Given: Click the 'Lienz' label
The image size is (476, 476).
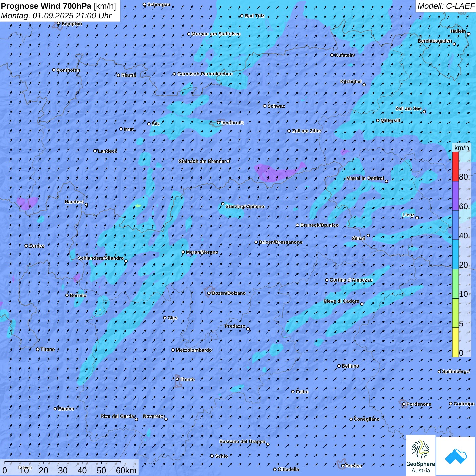Looking at the screenshot, I should (x=408, y=215).
